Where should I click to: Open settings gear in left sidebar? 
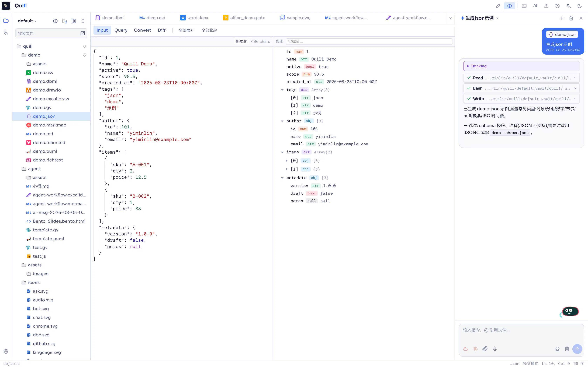pyautogui.click(x=6, y=351)
